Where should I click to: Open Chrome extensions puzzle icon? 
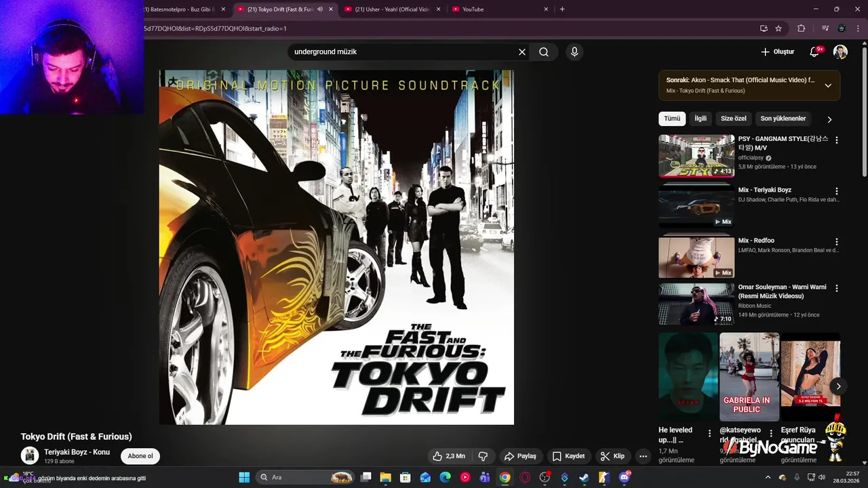[801, 28]
